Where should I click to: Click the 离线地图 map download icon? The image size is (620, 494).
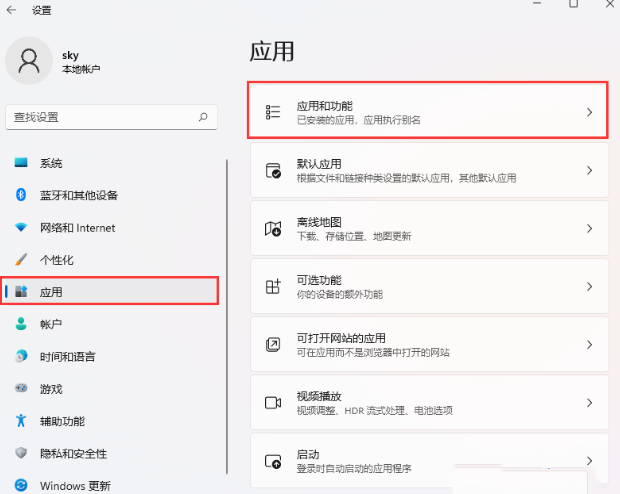(x=273, y=228)
